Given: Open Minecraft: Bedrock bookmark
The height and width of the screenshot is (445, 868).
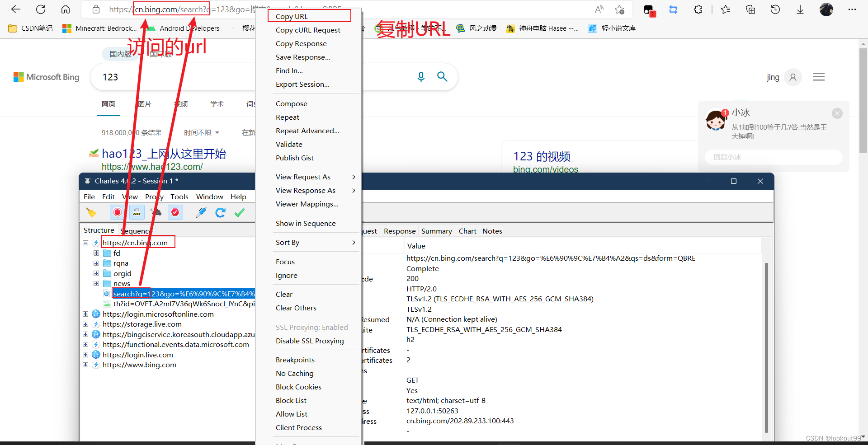Looking at the screenshot, I should tap(100, 28).
